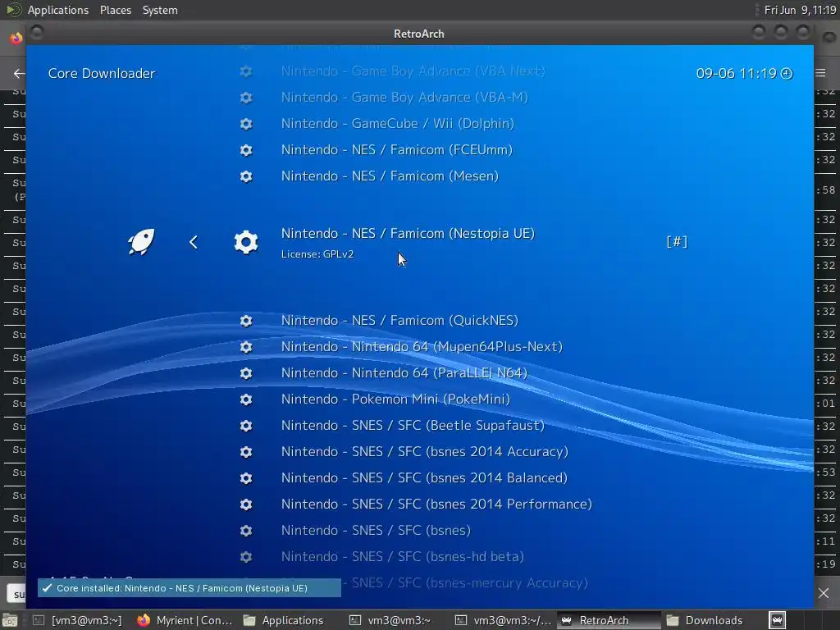
Task: Select Nintendo 64 (ParaLLEl N64) core
Action: coord(404,372)
